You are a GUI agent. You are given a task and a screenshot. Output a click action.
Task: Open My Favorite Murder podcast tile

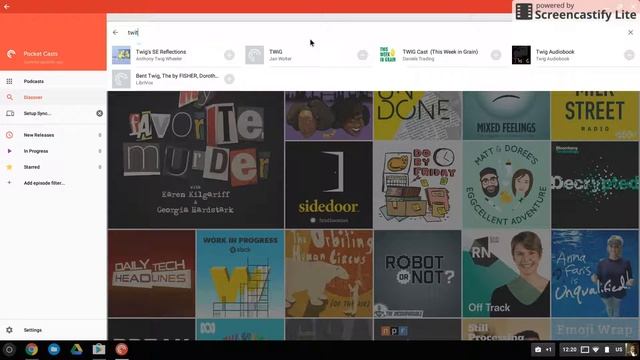click(x=196, y=159)
